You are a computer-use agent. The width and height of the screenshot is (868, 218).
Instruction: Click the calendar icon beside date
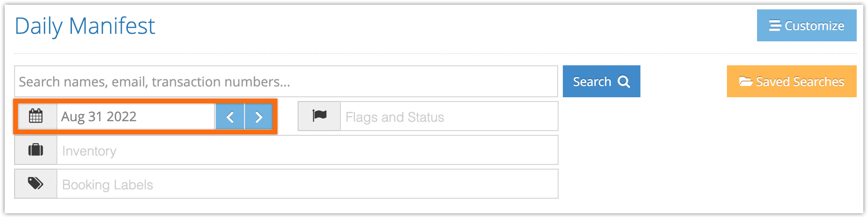(36, 116)
